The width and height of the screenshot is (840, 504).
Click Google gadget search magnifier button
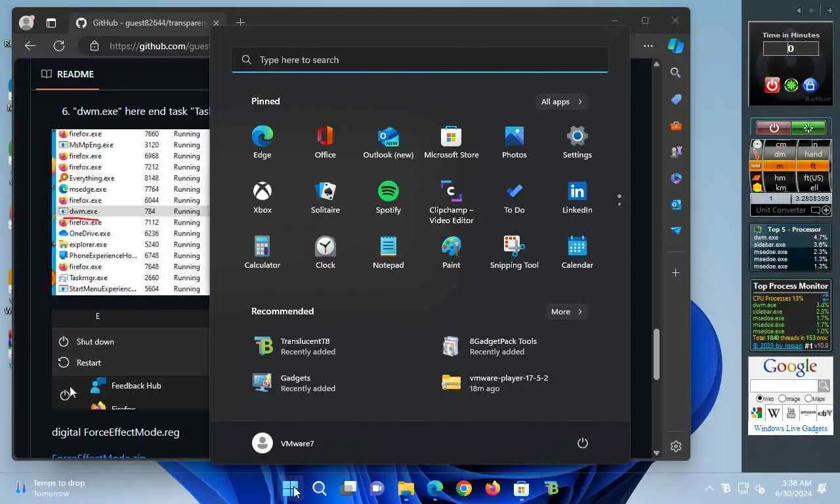pyautogui.click(x=824, y=386)
